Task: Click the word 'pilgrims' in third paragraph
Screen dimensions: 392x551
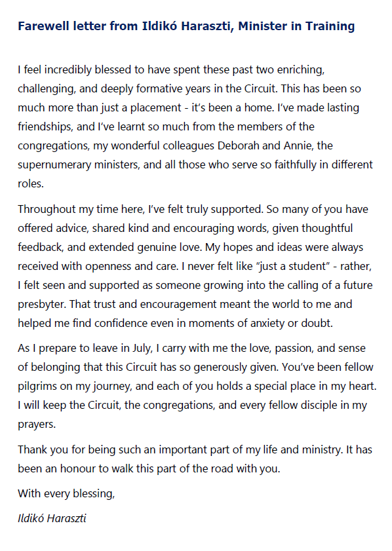Action: click(x=37, y=386)
